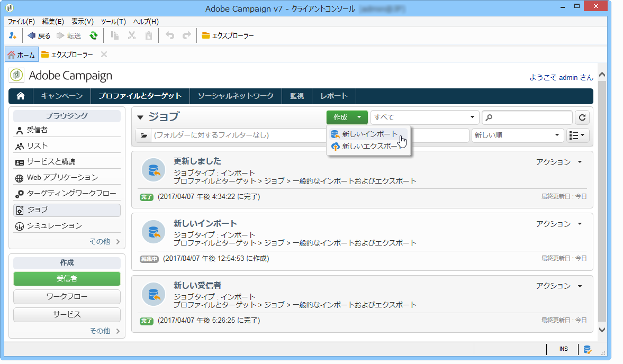Click the database status icon in status bar
The width and height of the screenshot is (623, 364).
[587, 349]
